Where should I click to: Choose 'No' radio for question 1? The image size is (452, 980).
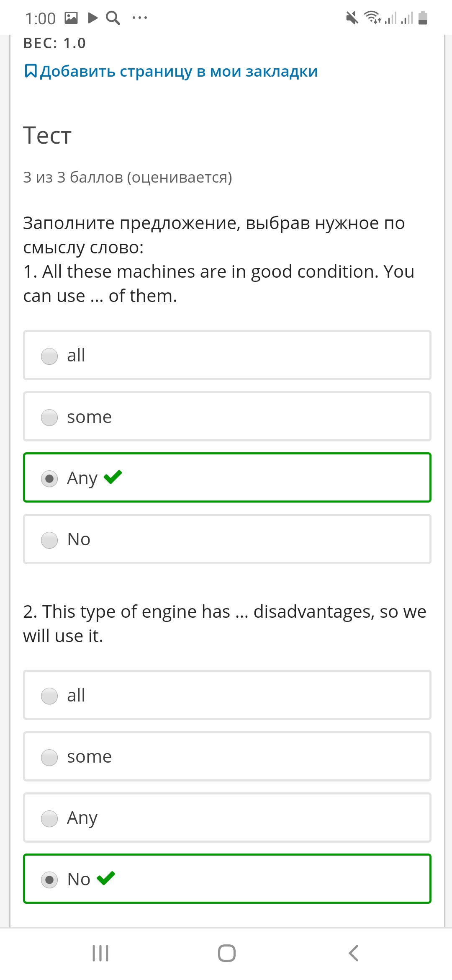(49, 540)
